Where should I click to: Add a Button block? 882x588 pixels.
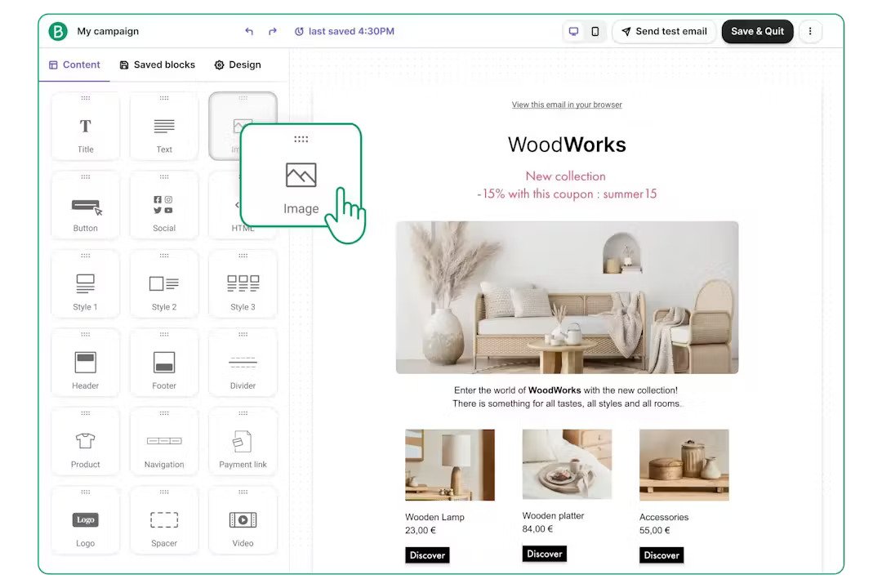[x=85, y=205]
